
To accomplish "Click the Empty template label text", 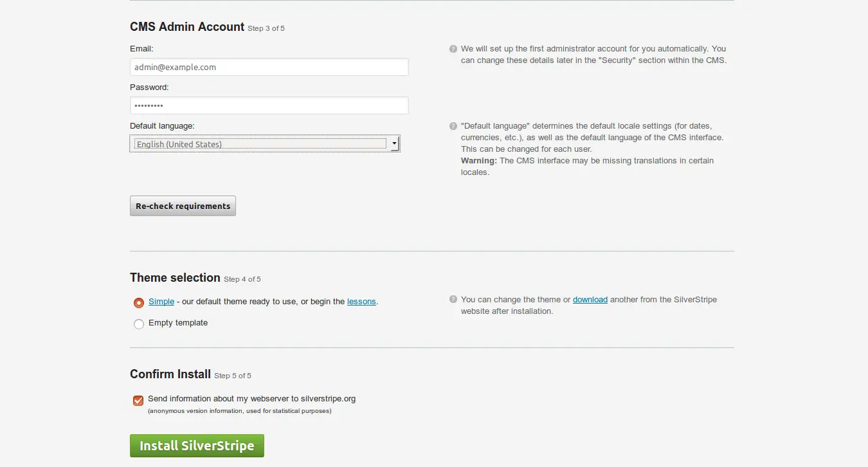I will click(178, 323).
